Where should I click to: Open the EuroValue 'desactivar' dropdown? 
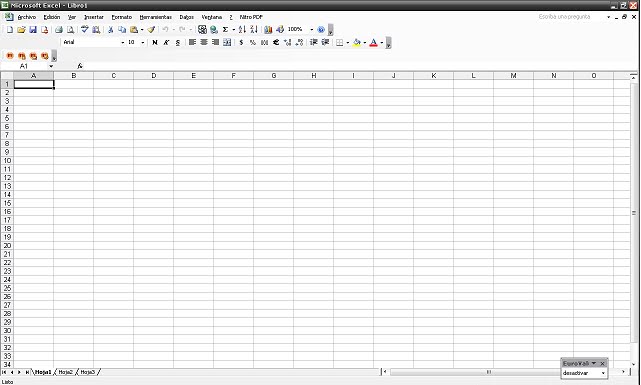click(x=603, y=373)
